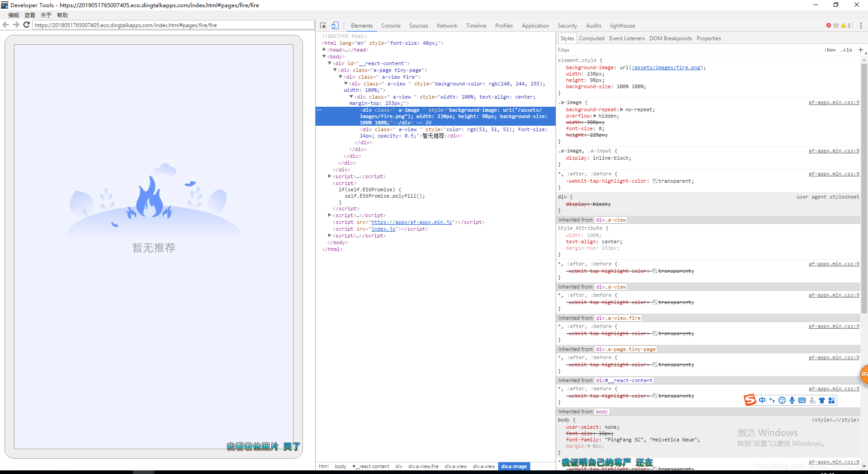Open the DOM Breakpoints tab
The height and width of the screenshot is (474, 868).
click(x=670, y=38)
